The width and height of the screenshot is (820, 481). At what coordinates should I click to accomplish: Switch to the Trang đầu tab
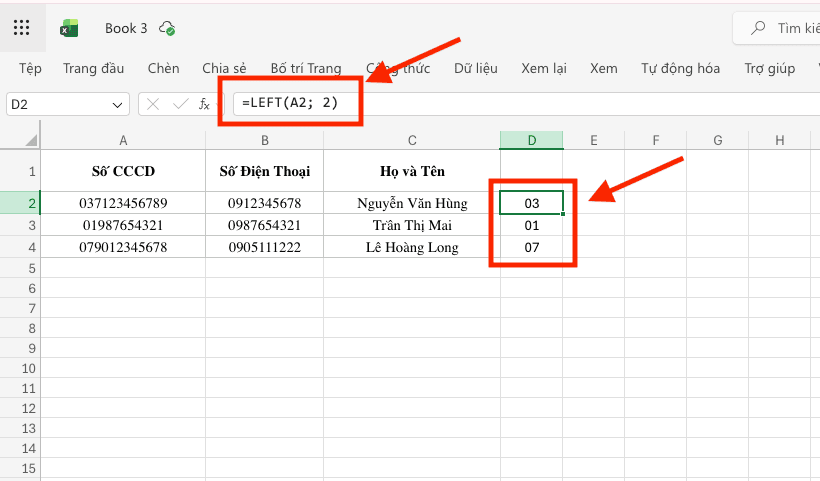point(94,68)
